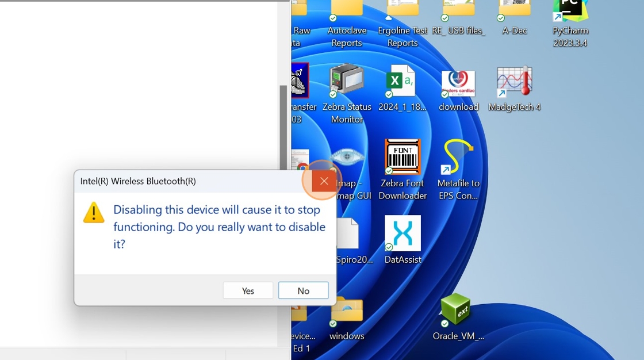Open the Oracle_VM extension file
The width and height of the screenshot is (644, 360).
coord(458,317)
